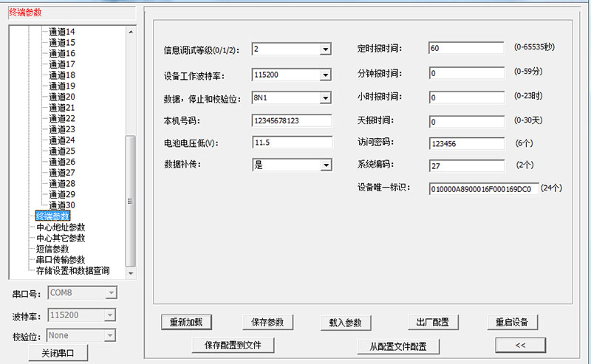Open the 信息调试等级 dropdown

point(325,49)
